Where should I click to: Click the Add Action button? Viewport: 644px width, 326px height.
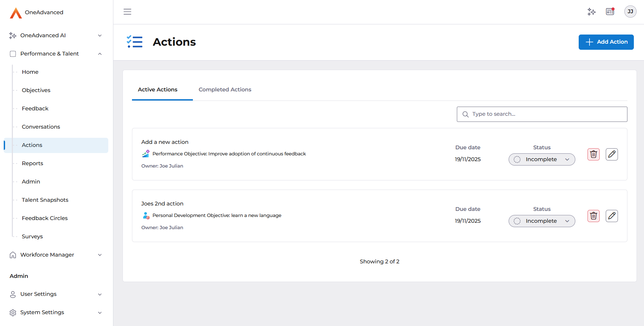click(x=606, y=42)
